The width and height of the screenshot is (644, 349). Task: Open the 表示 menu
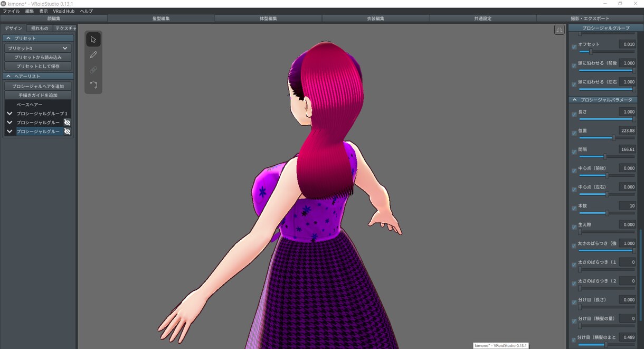click(43, 11)
